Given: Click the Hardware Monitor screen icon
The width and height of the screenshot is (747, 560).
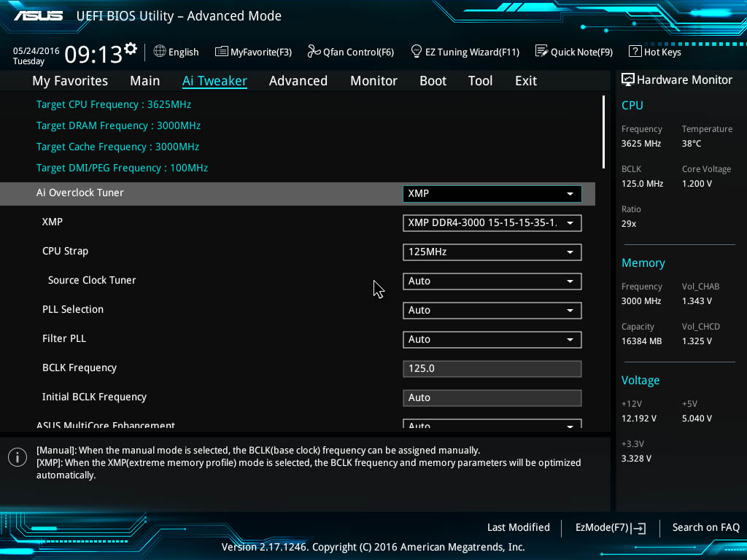Looking at the screenshot, I should [628, 79].
